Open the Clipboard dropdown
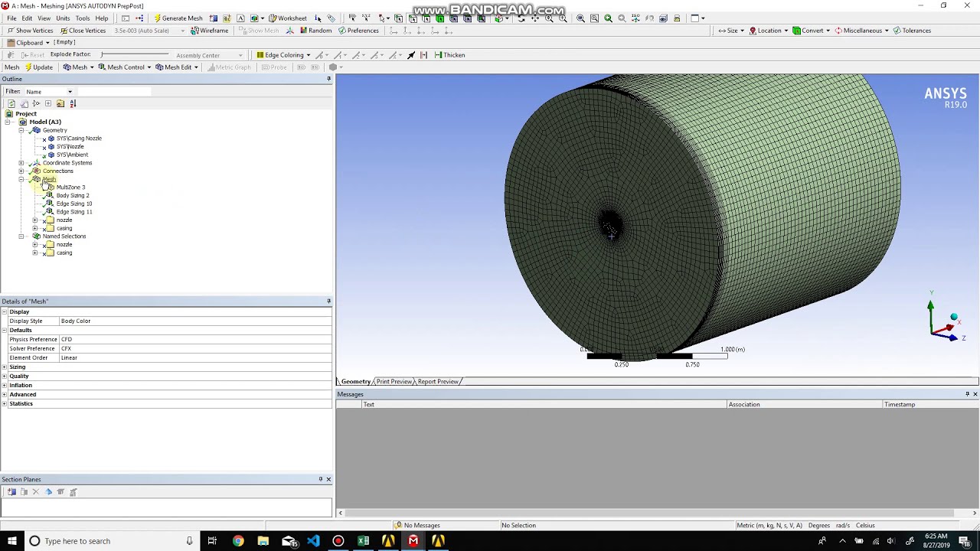This screenshot has width=980, height=551. point(28,43)
